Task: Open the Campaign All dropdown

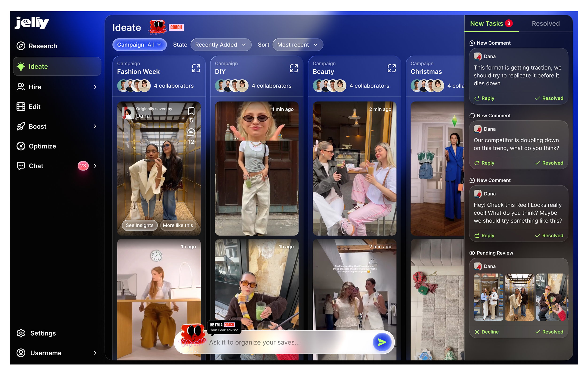Action: click(x=139, y=45)
